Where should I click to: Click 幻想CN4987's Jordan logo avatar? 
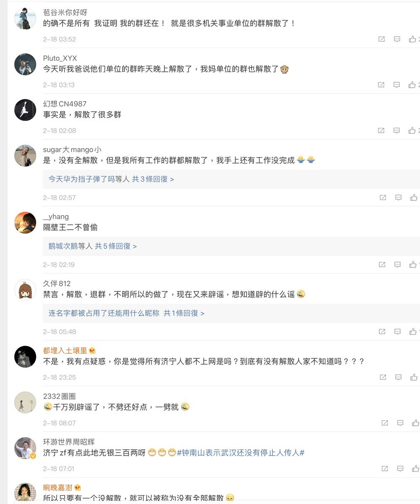coord(25,110)
